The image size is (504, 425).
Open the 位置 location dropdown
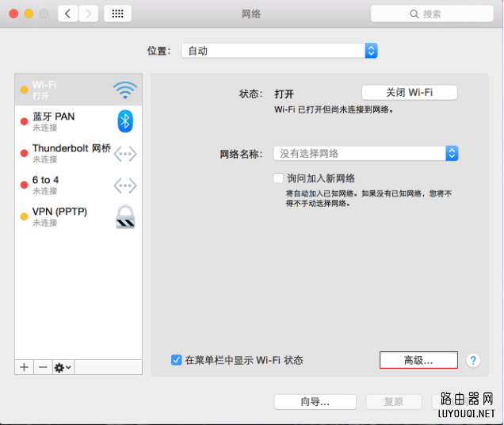pyautogui.click(x=279, y=51)
